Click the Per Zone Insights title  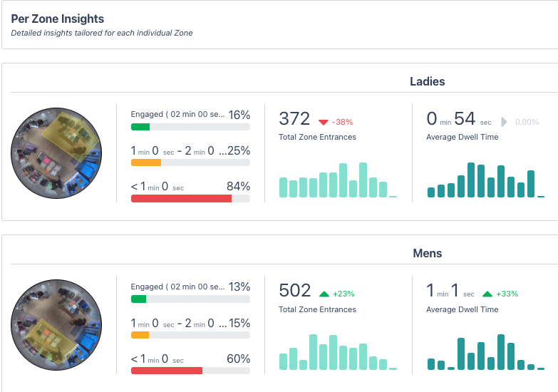(58, 19)
